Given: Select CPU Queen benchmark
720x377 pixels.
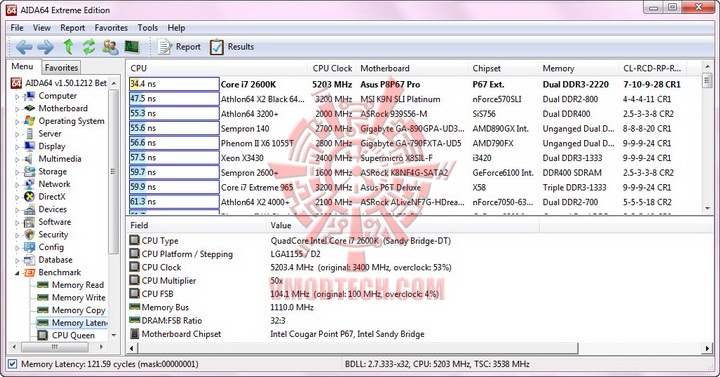Looking at the screenshot, I should click(73, 336).
